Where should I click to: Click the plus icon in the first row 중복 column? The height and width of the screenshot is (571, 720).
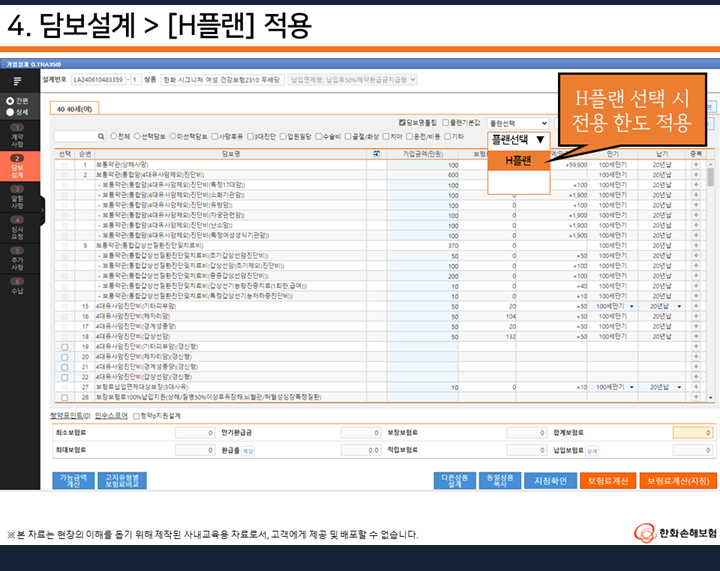696,164
